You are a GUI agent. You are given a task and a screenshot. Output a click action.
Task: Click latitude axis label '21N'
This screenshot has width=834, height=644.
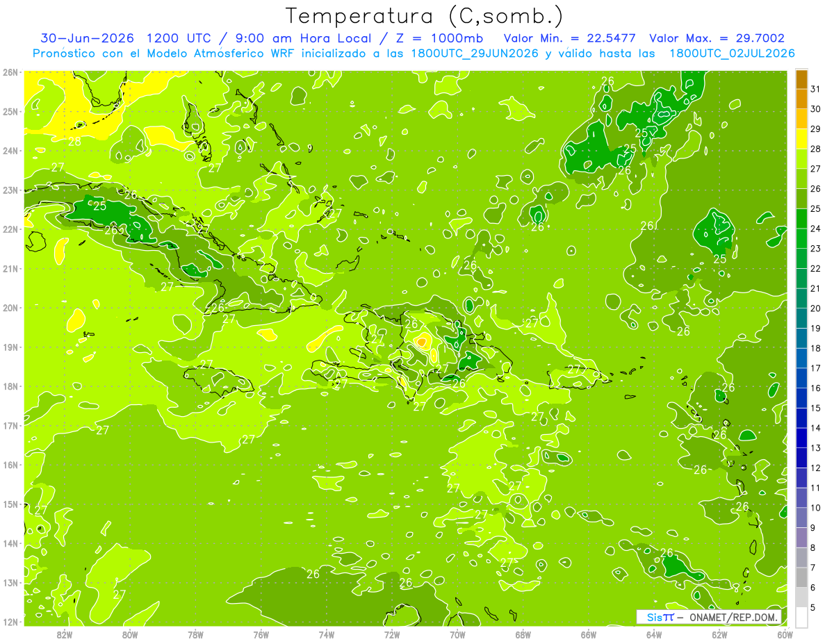tap(11, 269)
